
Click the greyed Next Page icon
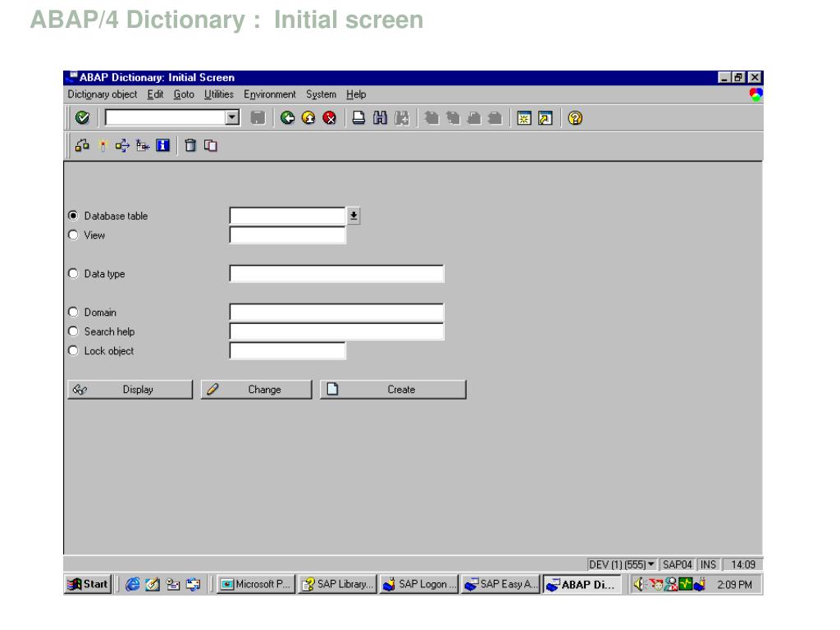[x=473, y=117]
